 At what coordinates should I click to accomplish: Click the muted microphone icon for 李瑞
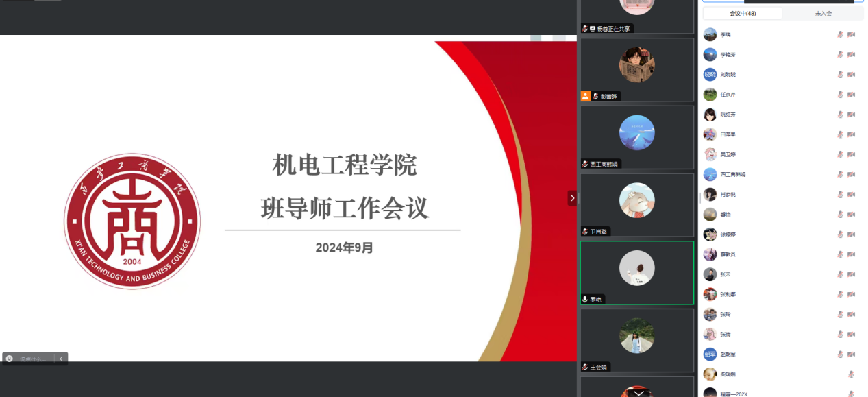pyautogui.click(x=840, y=34)
